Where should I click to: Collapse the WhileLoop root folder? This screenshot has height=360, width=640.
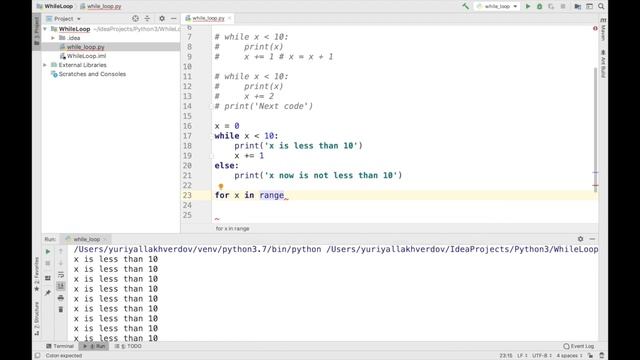[45, 29]
